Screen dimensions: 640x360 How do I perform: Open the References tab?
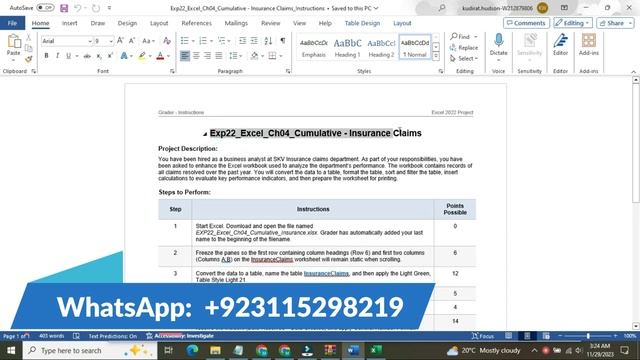[196, 23]
